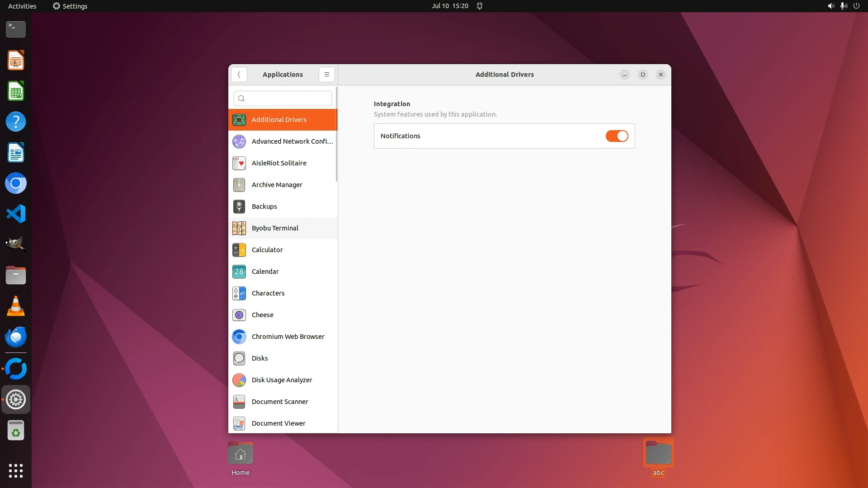The height and width of the screenshot is (488, 868).
Task: Click the application search field
Action: tap(283, 99)
